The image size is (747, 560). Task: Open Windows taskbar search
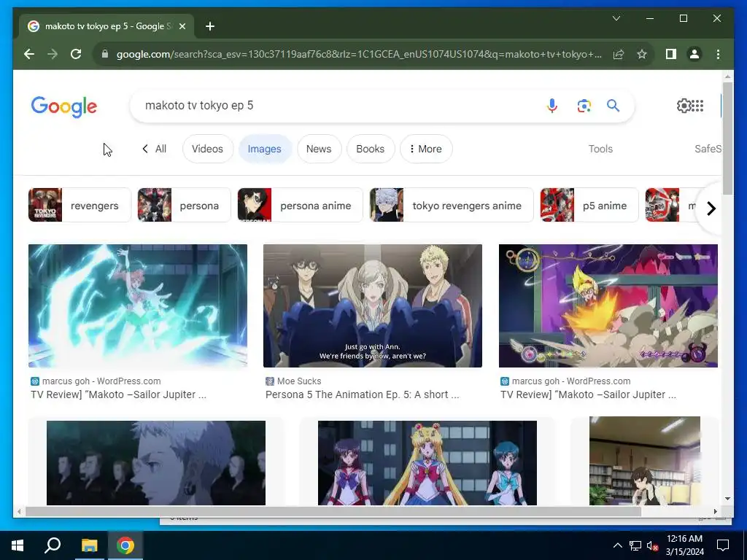[x=53, y=545]
